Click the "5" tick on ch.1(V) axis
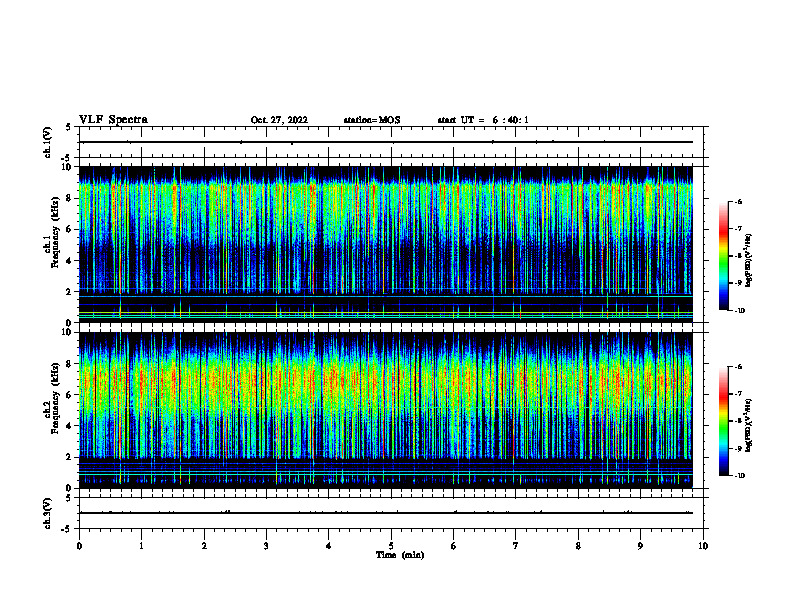Screen dimensions: 792x612 point(68,128)
